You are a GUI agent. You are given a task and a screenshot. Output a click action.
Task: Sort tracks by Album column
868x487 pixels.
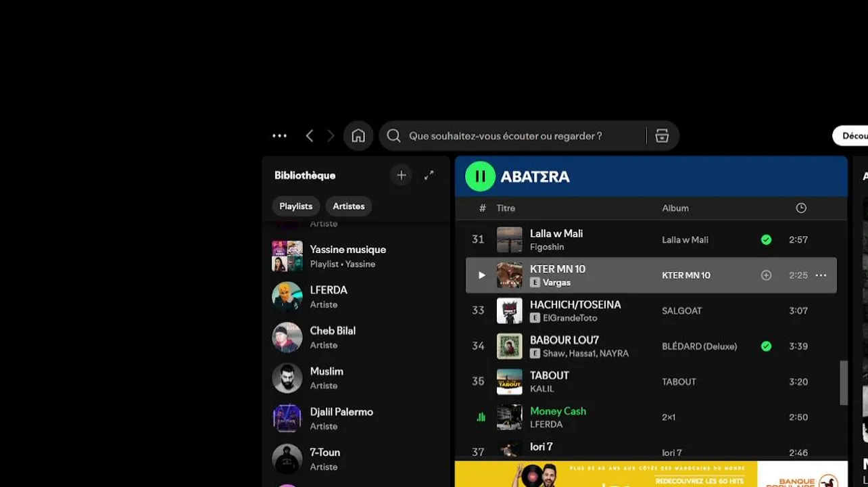675,208
